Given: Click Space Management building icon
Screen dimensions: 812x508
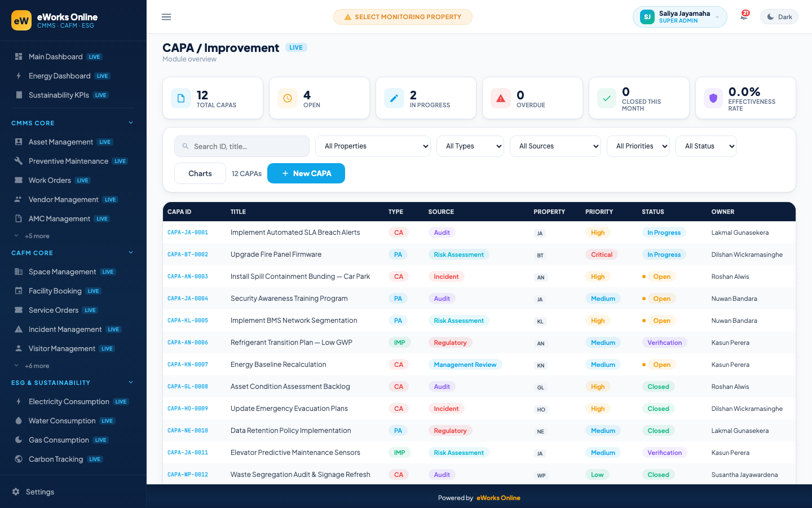Looking at the screenshot, I should click(x=19, y=271).
